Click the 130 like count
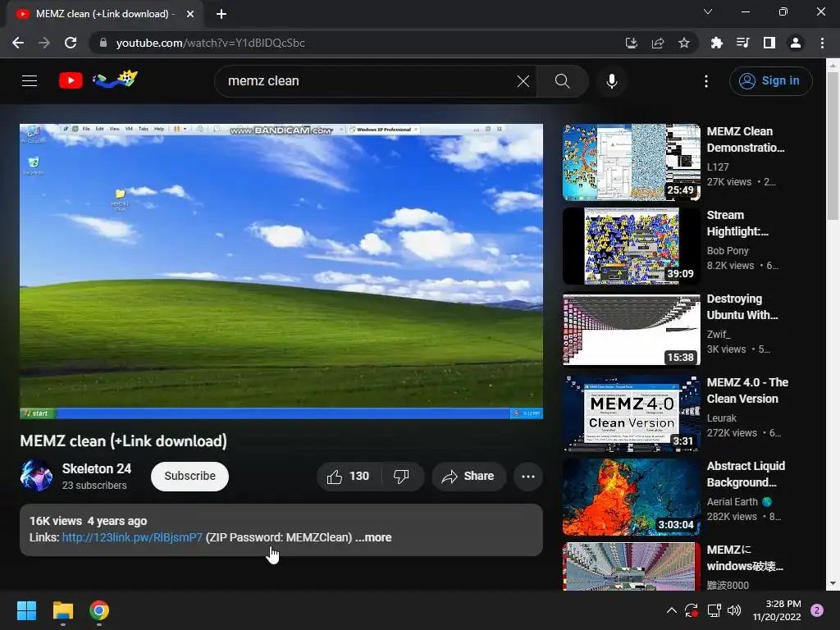Image resolution: width=840 pixels, height=630 pixels. tap(359, 477)
